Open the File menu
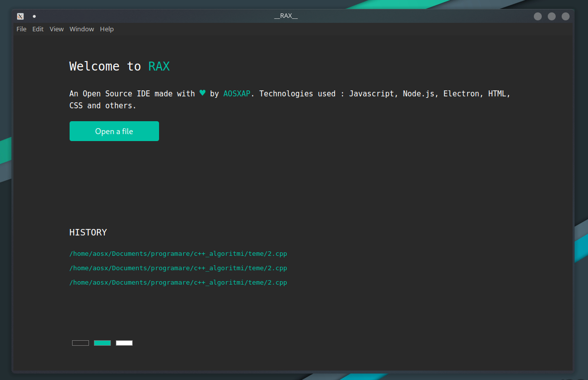The image size is (588, 380). coord(21,29)
